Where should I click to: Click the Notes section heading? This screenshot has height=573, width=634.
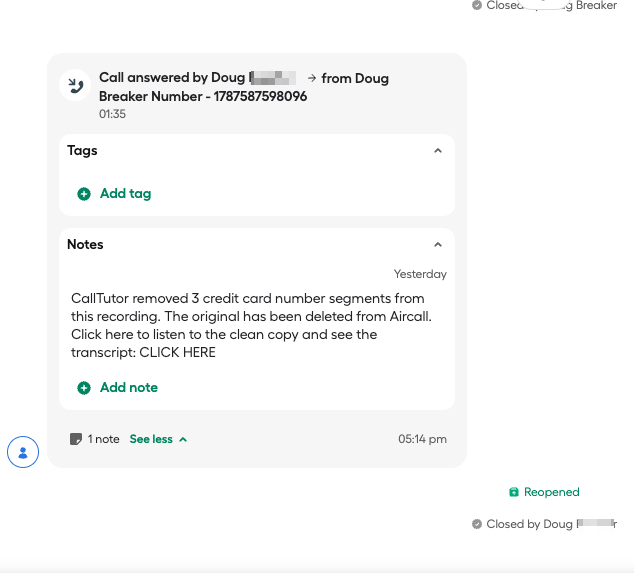tap(85, 245)
